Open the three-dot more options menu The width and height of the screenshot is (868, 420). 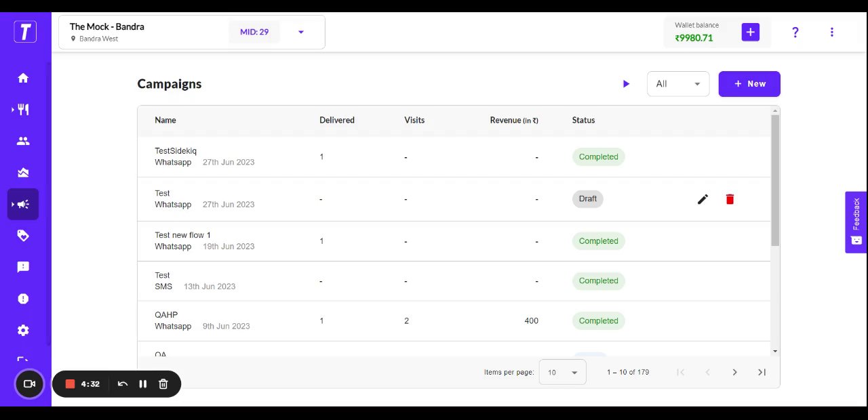coord(832,32)
